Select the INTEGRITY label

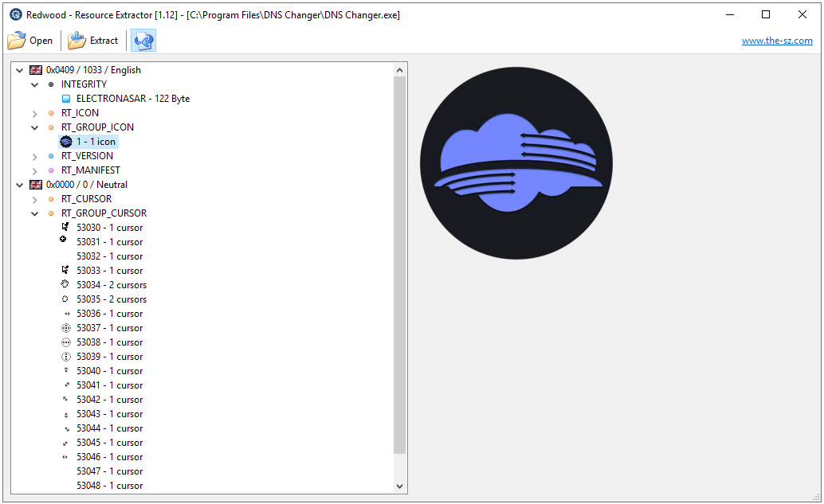84,84
